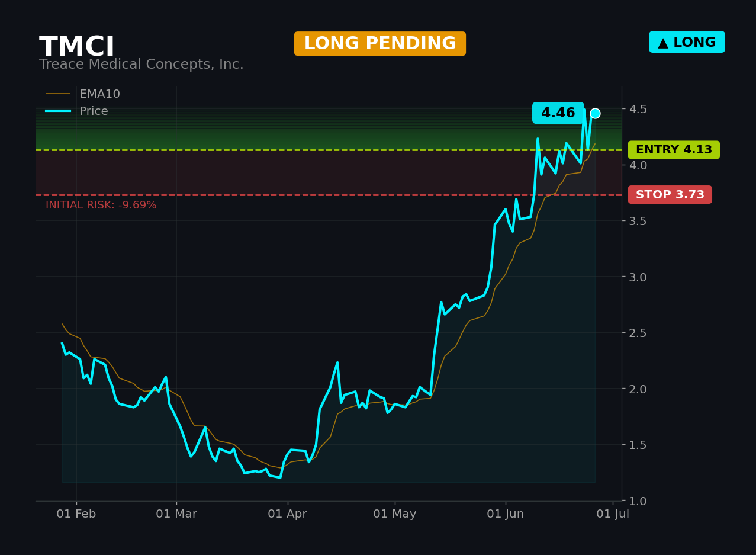This screenshot has height=555, width=756.
Task: Click the INITIAL RISK: -9.69% text
Action: [101, 206]
